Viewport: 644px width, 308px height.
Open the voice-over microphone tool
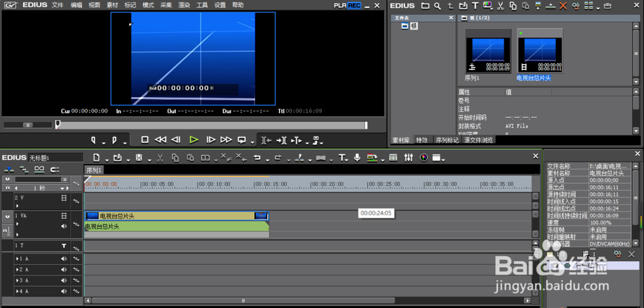(x=357, y=158)
